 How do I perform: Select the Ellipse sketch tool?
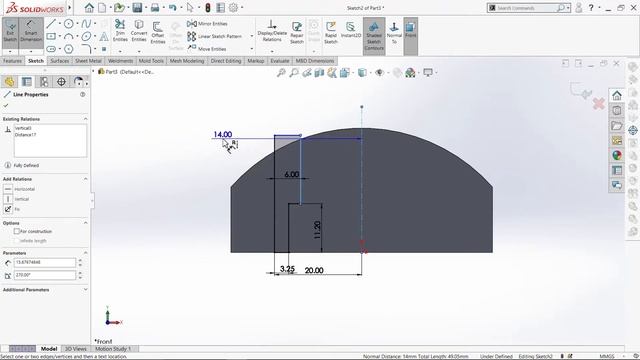click(86, 36)
